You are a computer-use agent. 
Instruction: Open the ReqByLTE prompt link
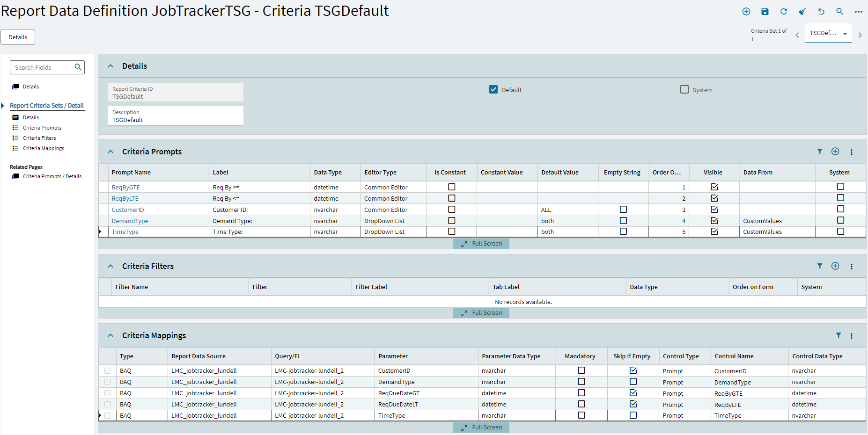click(x=125, y=198)
